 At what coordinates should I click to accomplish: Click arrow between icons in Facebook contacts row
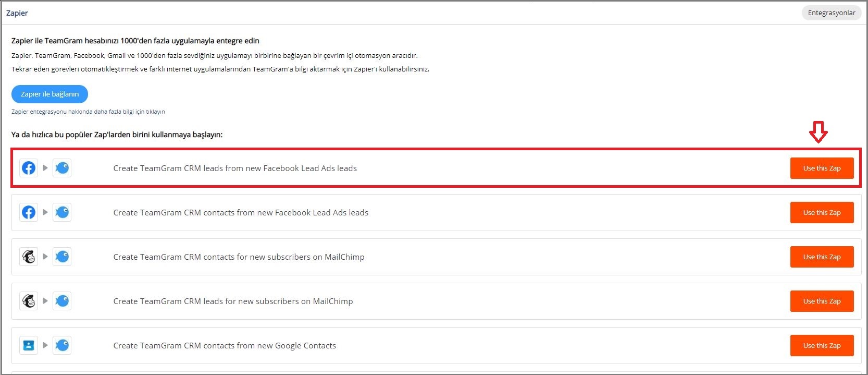click(x=45, y=212)
